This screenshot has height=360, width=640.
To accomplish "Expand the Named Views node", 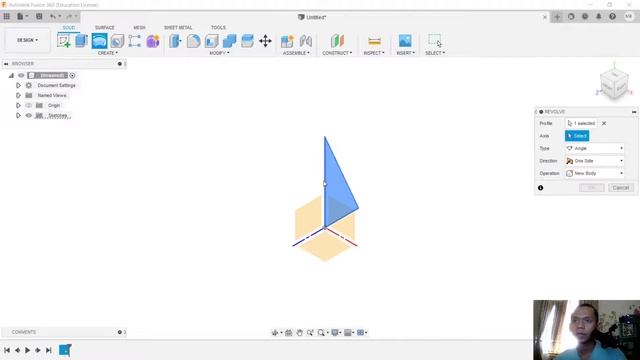I will [x=18, y=96].
